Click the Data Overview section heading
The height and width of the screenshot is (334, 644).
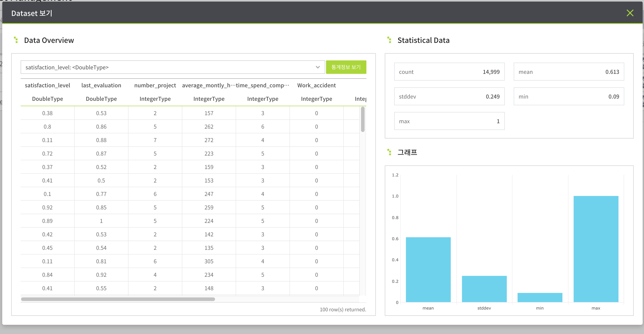[x=49, y=40]
